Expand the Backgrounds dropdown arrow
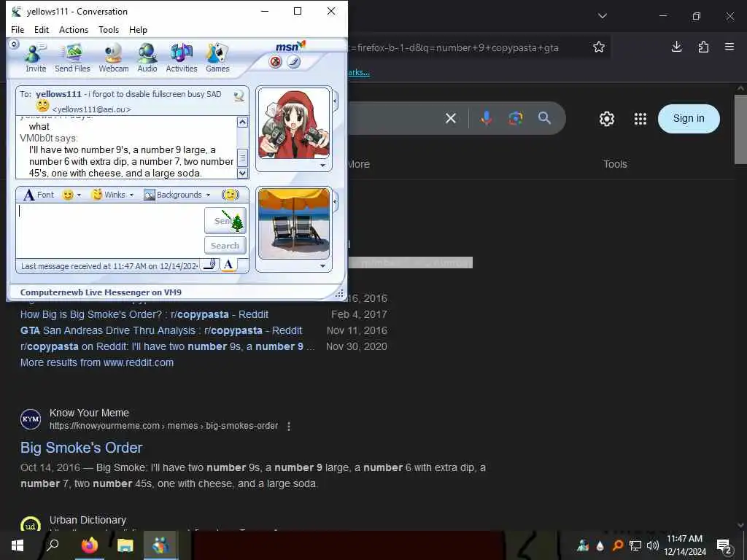This screenshot has height=560, width=747. pyautogui.click(x=208, y=195)
